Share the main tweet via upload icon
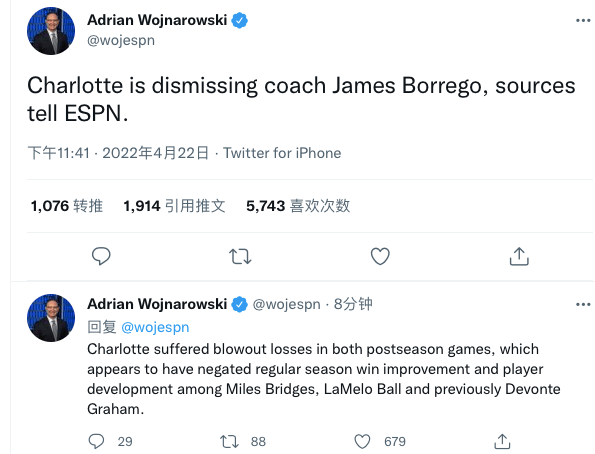 pos(519,256)
